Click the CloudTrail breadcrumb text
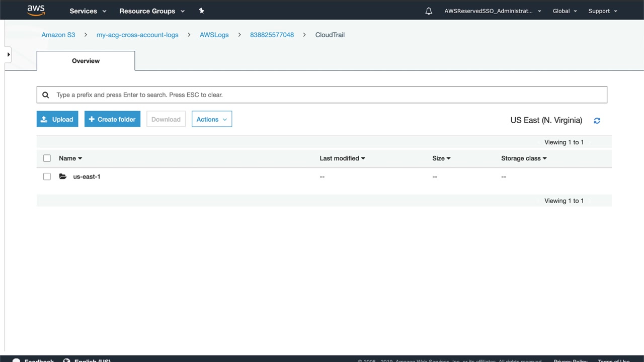This screenshot has height=362, width=644. [x=330, y=35]
